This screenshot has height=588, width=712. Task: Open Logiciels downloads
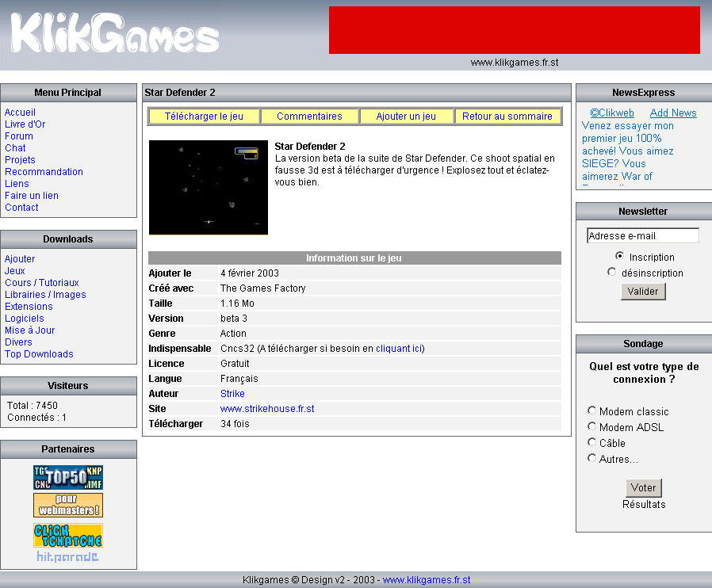(x=25, y=319)
